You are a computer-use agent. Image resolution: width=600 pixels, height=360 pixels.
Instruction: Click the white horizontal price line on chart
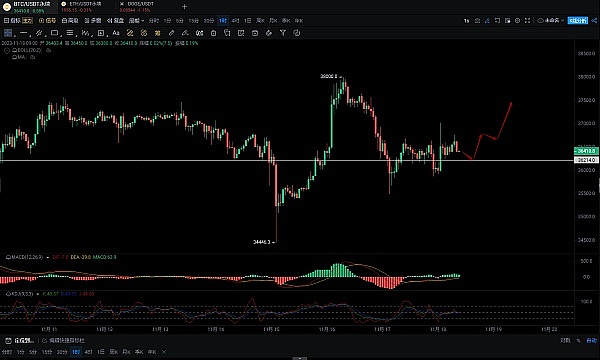pyautogui.click(x=287, y=161)
